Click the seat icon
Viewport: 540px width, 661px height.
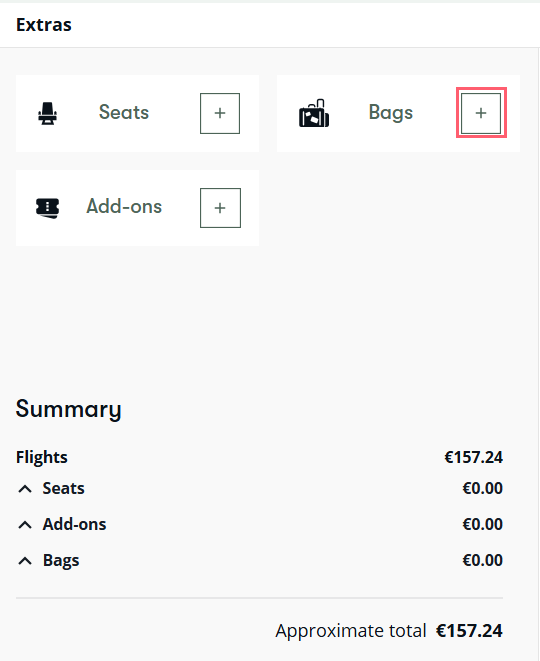point(47,113)
